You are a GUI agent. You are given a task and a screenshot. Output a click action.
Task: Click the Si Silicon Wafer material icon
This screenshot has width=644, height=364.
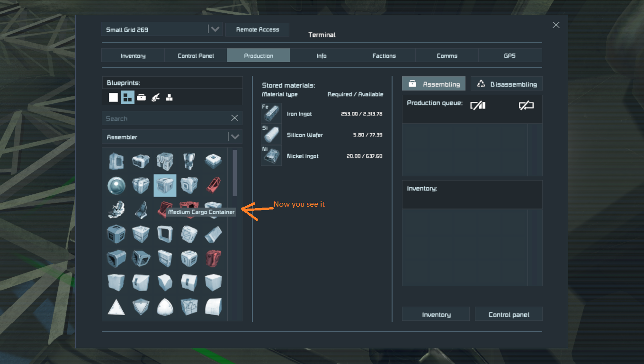pyautogui.click(x=271, y=135)
